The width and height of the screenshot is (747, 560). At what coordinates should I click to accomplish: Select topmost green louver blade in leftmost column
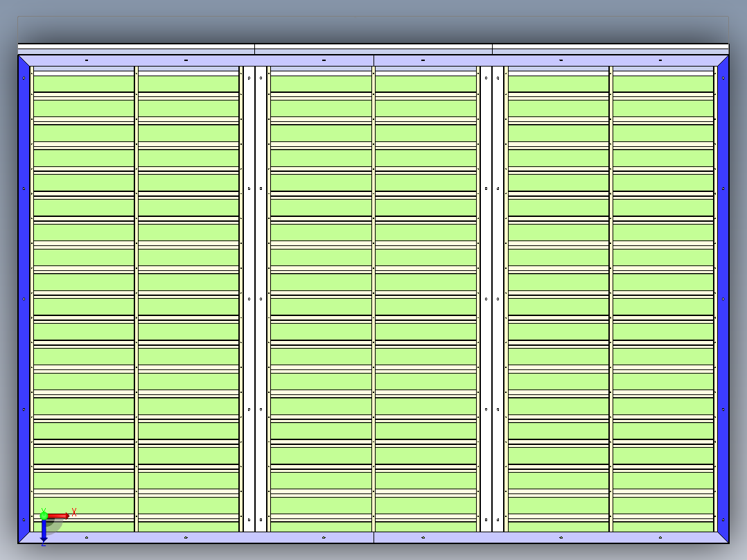click(84, 84)
